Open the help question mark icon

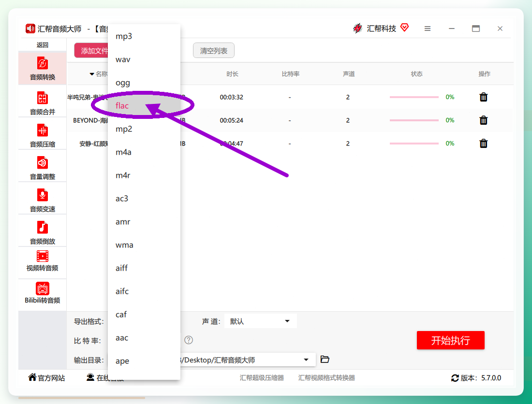pyautogui.click(x=189, y=340)
